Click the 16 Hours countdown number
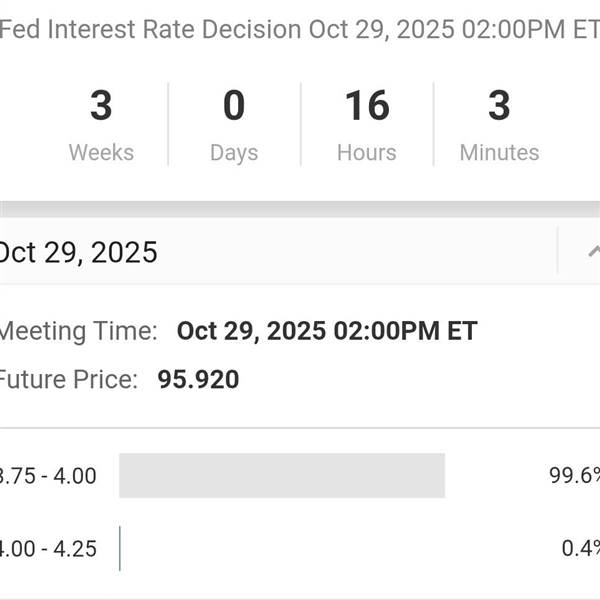Image resolution: width=600 pixels, height=600 pixels. coord(367,106)
